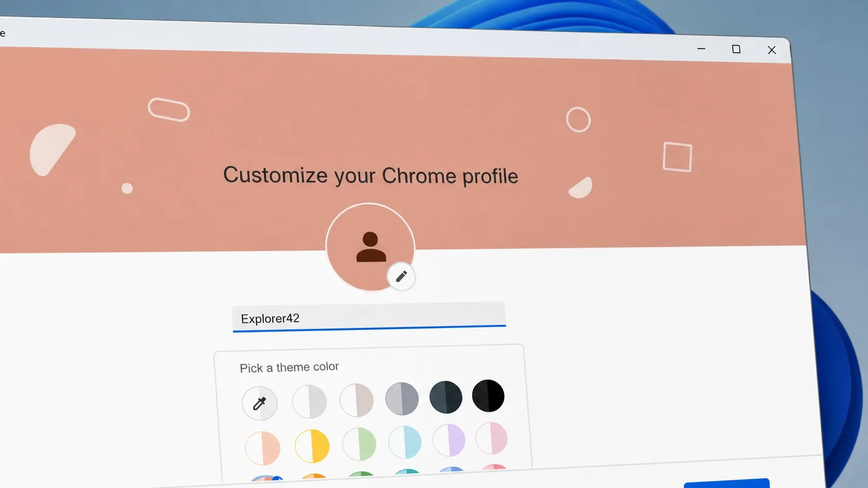Maximize the Chrome profile window
This screenshot has width=868, height=488.
(x=736, y=49)
